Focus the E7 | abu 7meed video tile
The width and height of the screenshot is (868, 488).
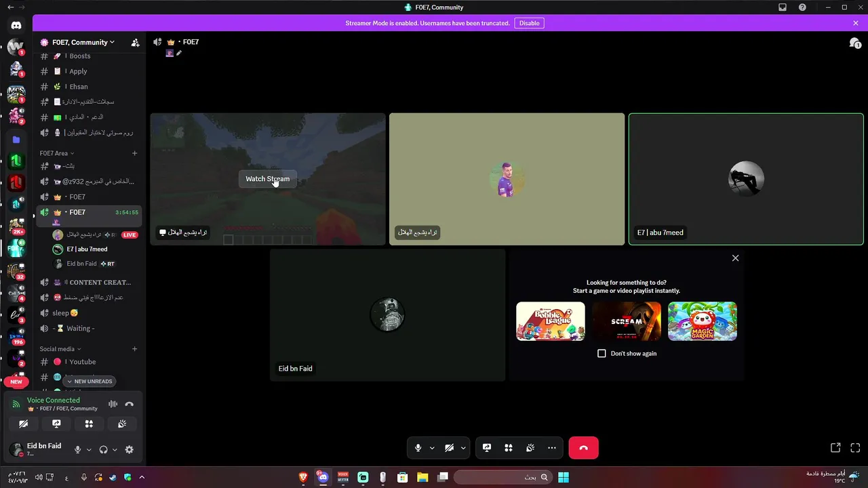pos(746,179)
